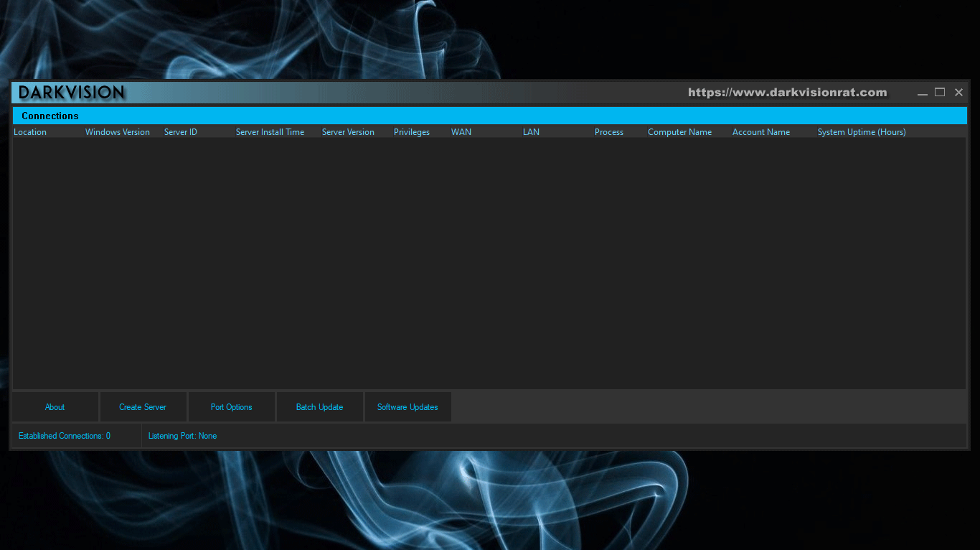This screenshot has width=980, height=550.
Task: Open Port Options
Action: coord(231,407)
